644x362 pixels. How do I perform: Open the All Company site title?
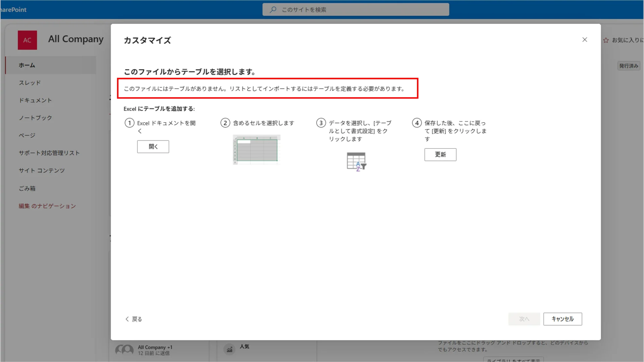(x=76, y=39)
